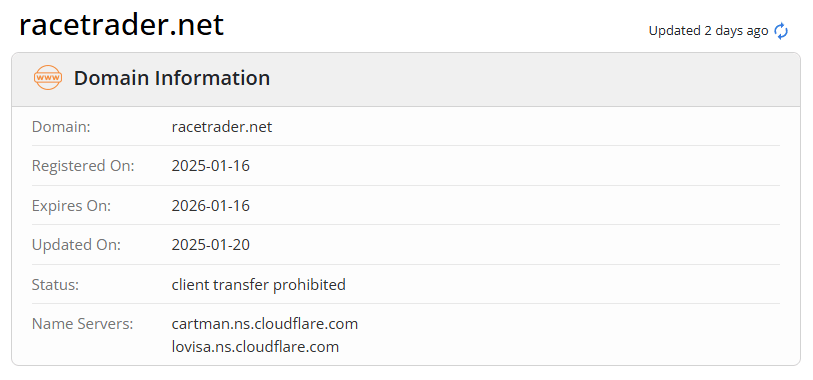Click lovisa.ns.cloudflare.com name server
Viewport: 813px width, 380px height.
[255, 347]
